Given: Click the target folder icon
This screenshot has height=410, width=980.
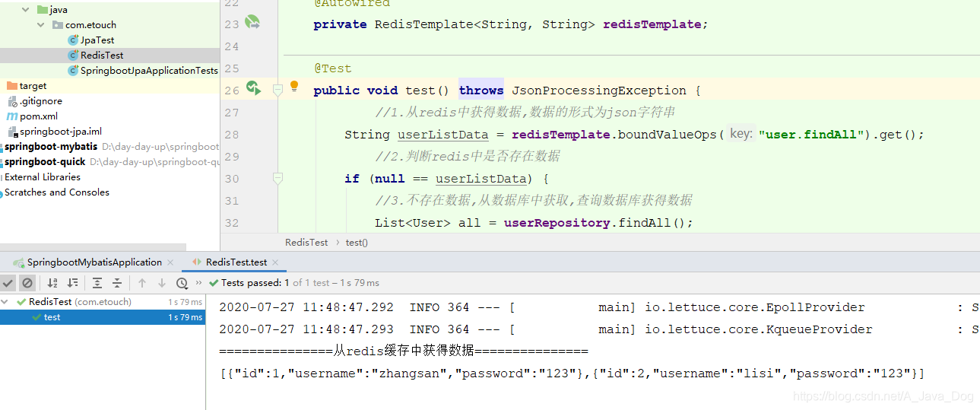Looking at the screenshot, I should pyautogui.click(x=11, y=86).
